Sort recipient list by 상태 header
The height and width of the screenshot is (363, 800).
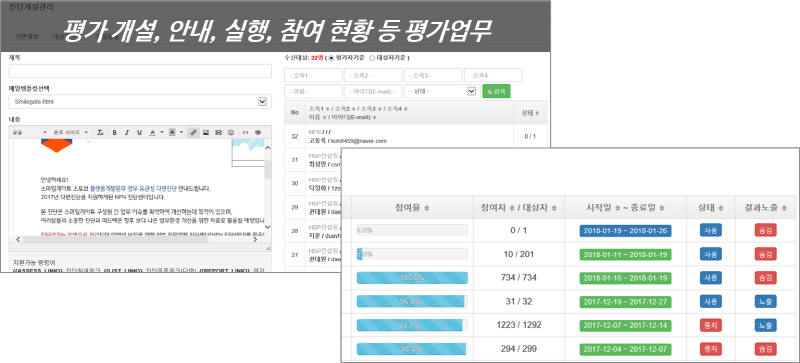530,112
